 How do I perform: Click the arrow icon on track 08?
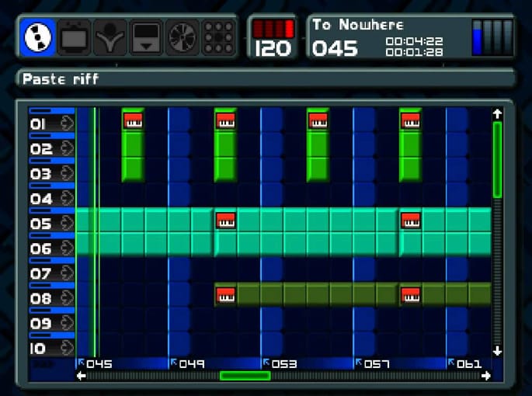[x=67, y=298]
